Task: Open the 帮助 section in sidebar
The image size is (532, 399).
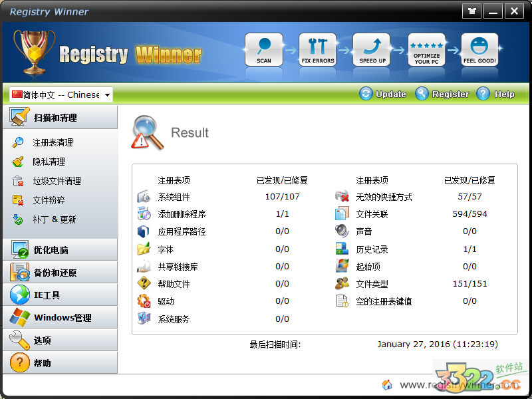Action: point(60,362)
